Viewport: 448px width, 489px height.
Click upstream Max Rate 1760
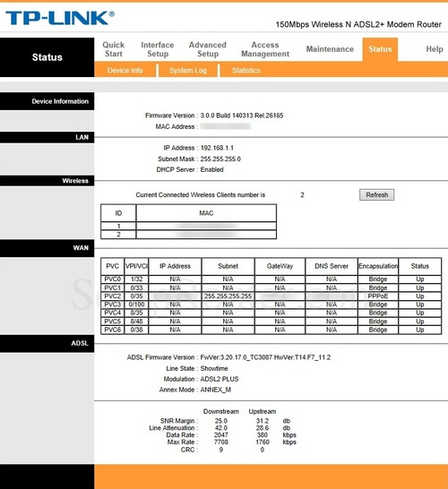click(263, 442)
